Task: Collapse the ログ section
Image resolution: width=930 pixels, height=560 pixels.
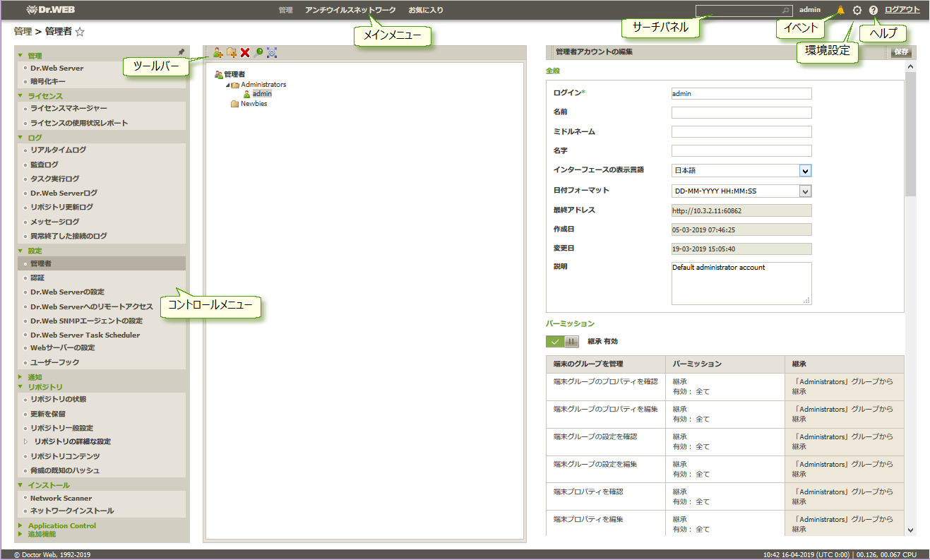Action: 20,137
